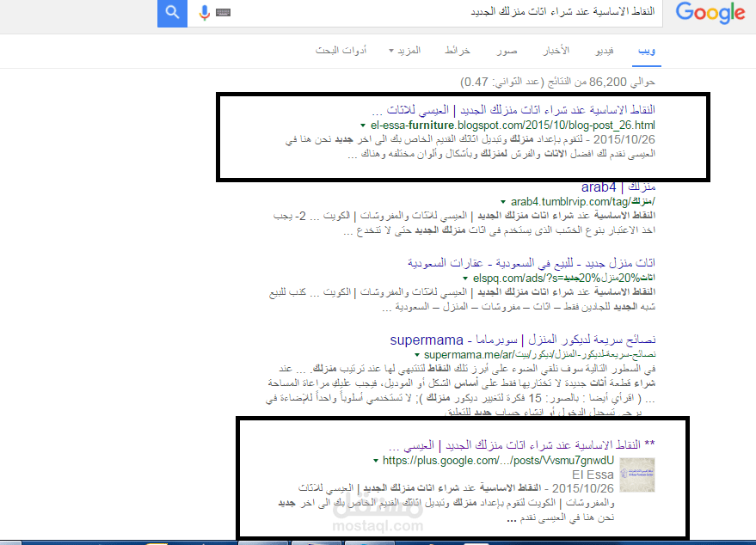Go to Google home via the logo

(x=710, y=13)
